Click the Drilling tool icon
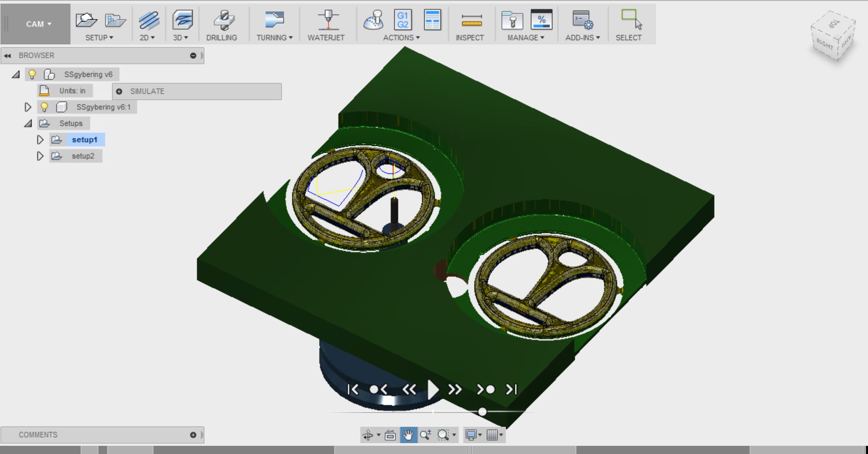868x454 pixels. 223,20
